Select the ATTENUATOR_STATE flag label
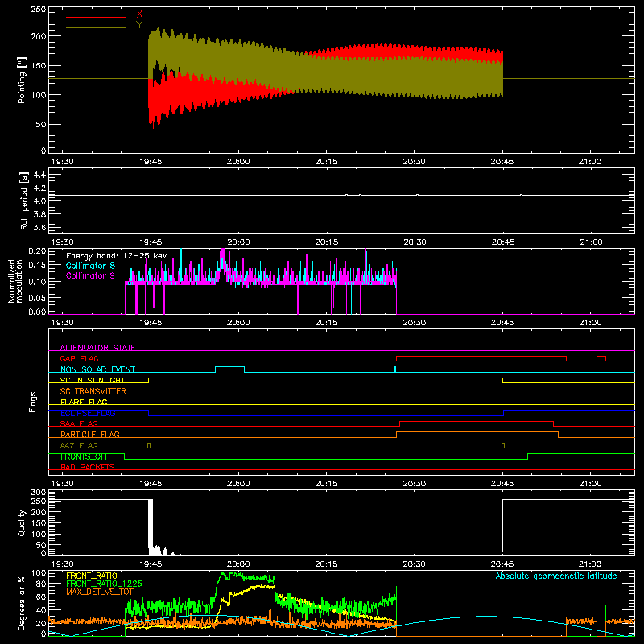 (x=97, y=348)
